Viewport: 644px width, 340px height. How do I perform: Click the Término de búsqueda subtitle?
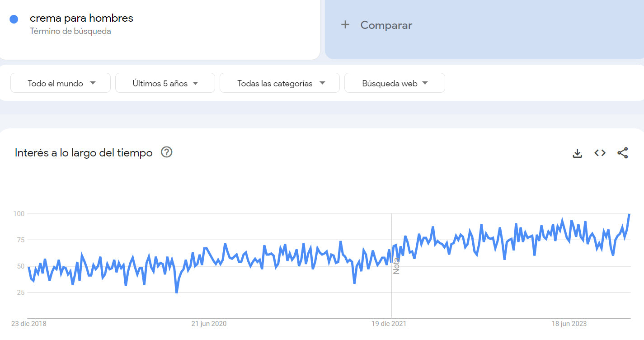[71, 32]
